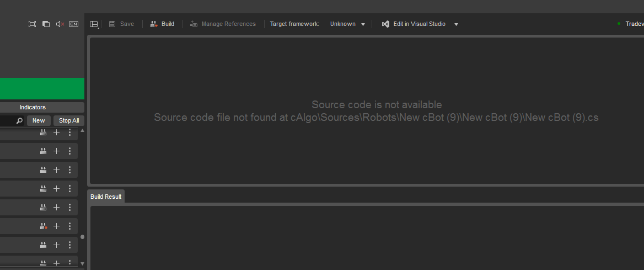Click the Stop All button
Screen dimensions: 644x270
coord(69,120)
